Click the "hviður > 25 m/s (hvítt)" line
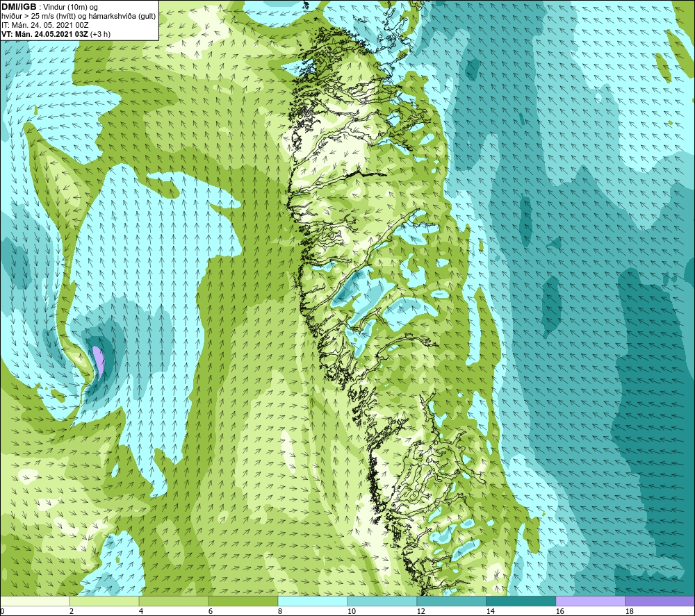 click(x=38, y=17)
